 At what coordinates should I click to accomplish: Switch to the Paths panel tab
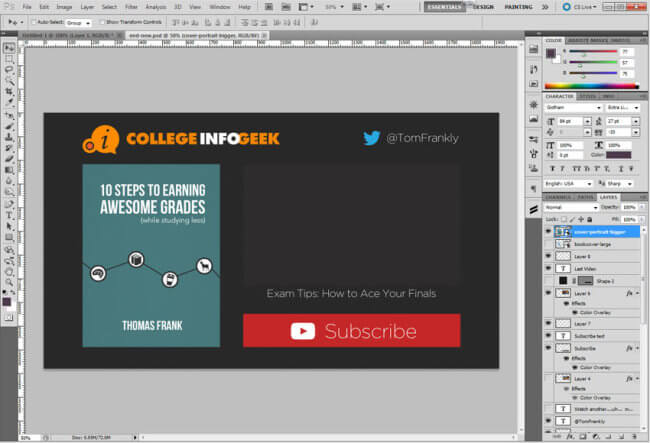coord(585,197)
